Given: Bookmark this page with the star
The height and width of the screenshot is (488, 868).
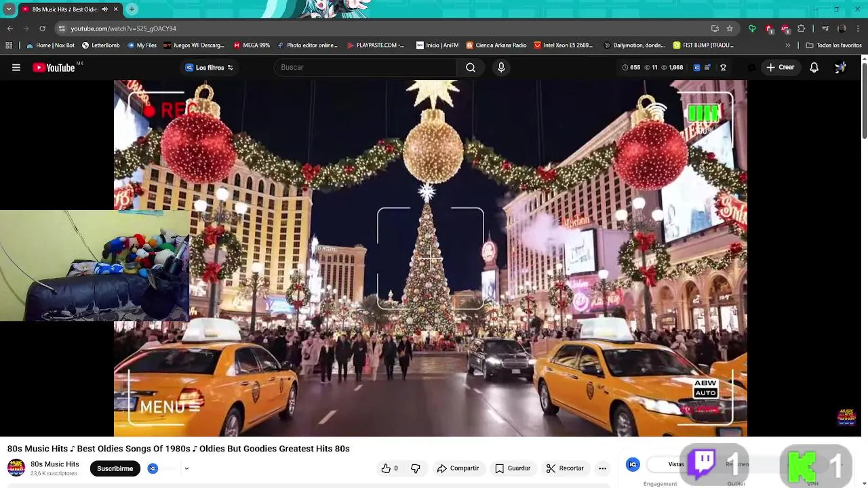Looking at the screenshot, I should 730,28.
